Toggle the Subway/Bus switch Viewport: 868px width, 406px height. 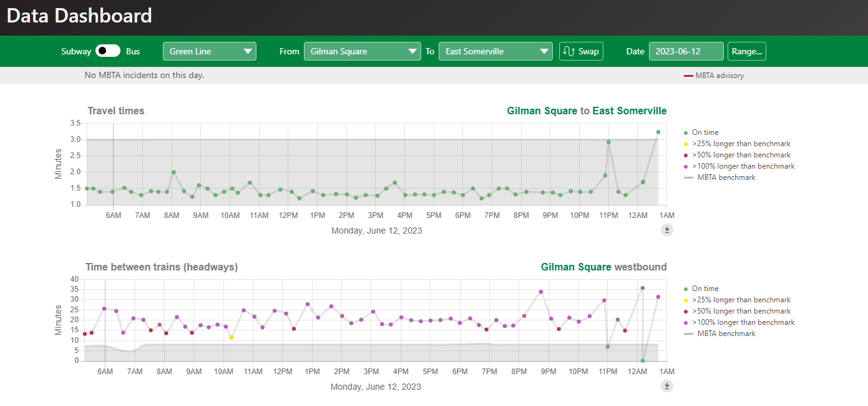point(108,51)
